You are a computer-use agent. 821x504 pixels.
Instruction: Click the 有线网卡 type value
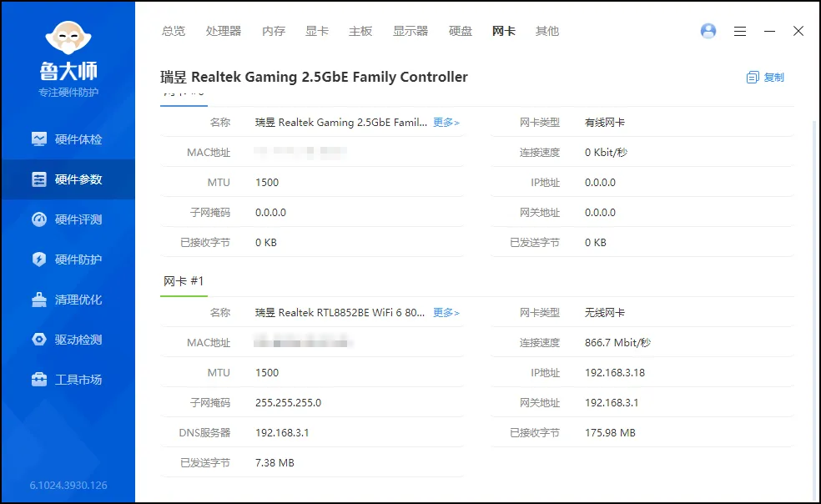(x=605, y=122)
